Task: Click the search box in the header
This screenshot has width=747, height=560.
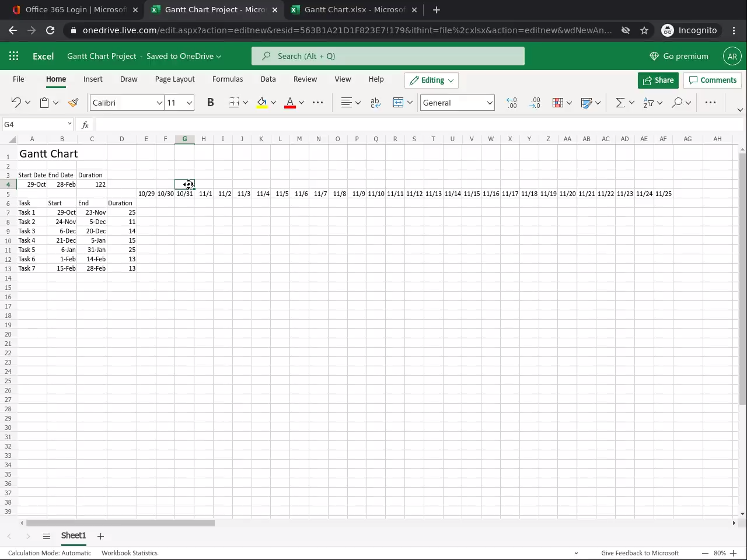Action: 388,56
